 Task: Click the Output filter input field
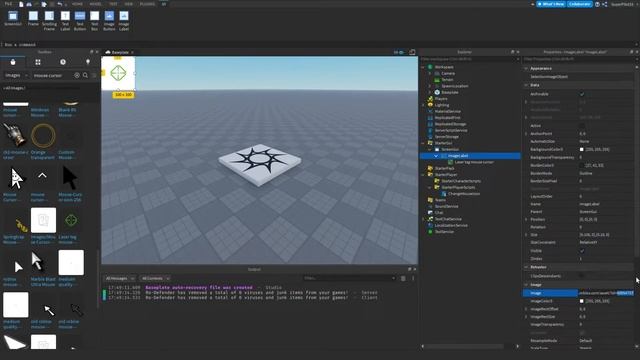(x=349, y=278)
